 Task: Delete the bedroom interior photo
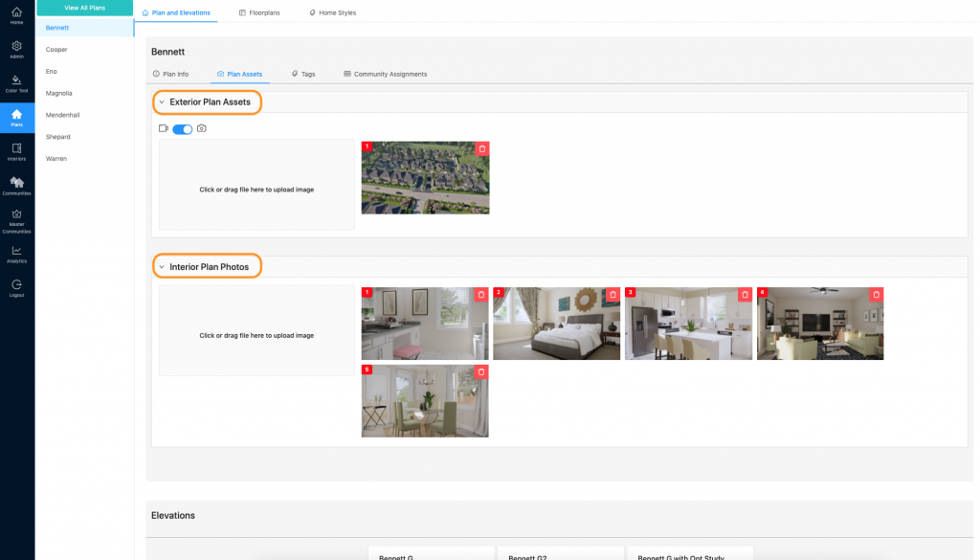(x=613, y=294)
